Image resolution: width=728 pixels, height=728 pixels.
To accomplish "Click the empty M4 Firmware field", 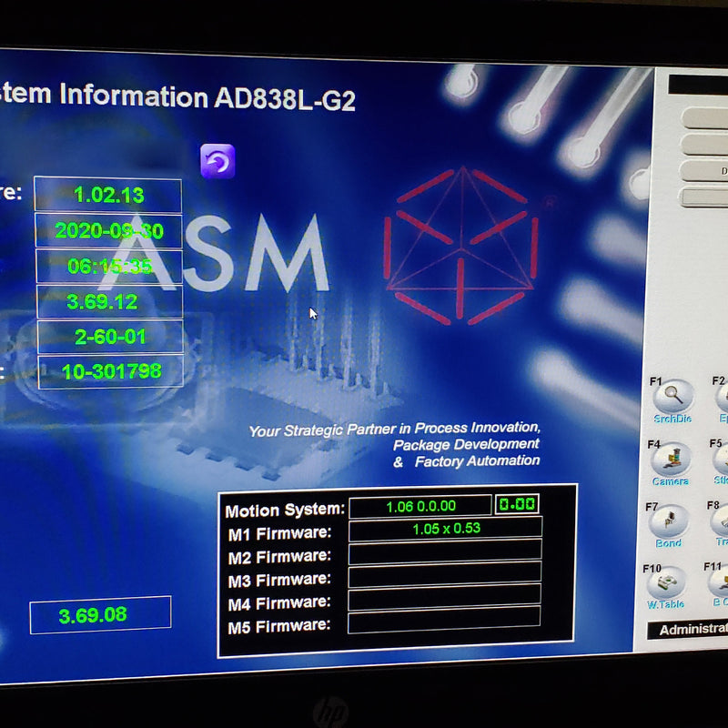I will 444,598.
